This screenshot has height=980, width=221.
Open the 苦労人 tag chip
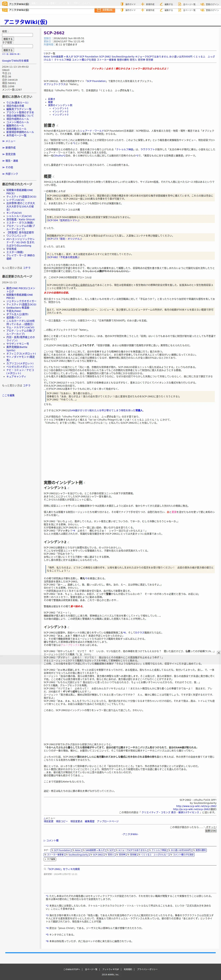click(110, 854)
